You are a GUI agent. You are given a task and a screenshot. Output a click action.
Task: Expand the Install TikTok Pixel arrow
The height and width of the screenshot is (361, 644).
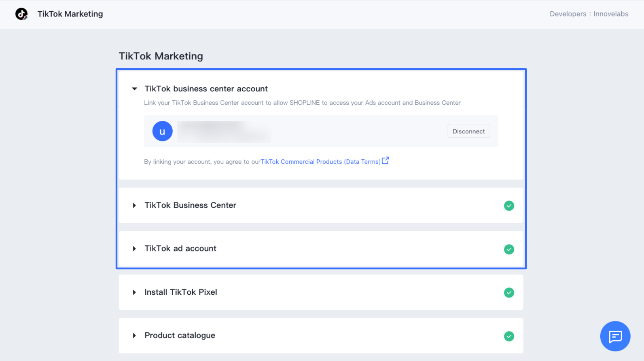click(x=134, y=292)
